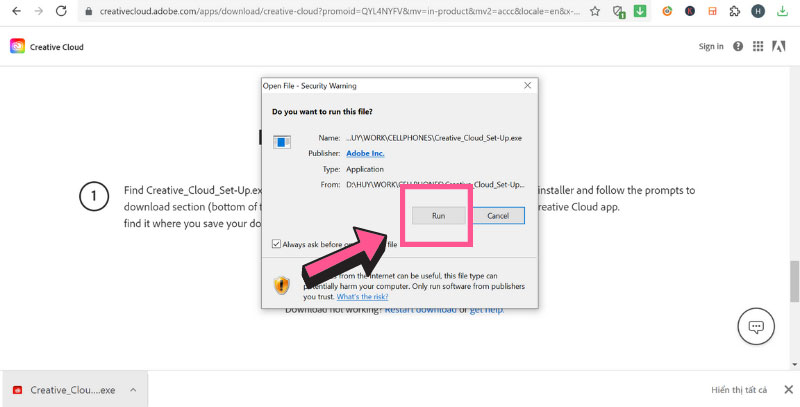Click Cancel in the security warning
The image size is (800, 407).
498,216
